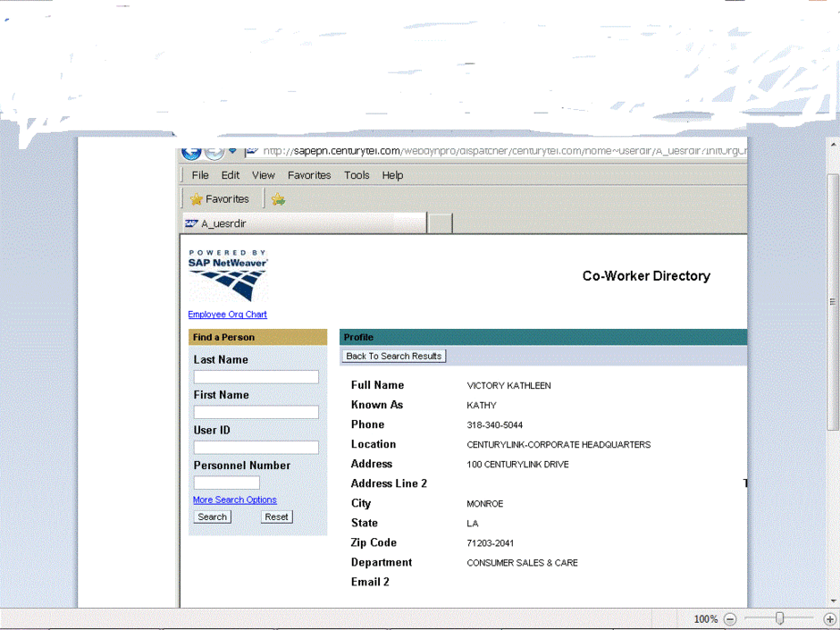Image resolution: width=840 pixels, height=630 pixels.
Task: Open the Employee Org Chart link
Action: [227, 315]
